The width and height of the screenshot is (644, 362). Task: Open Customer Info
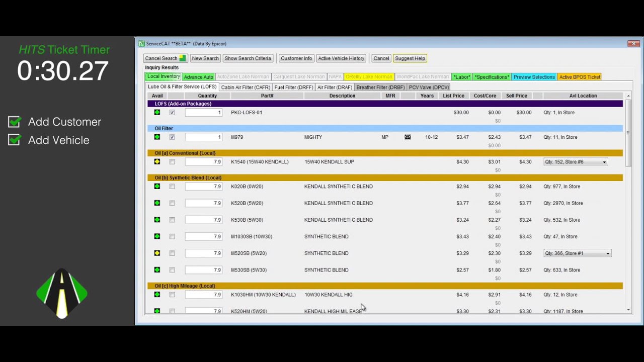[x=296, y=58]
